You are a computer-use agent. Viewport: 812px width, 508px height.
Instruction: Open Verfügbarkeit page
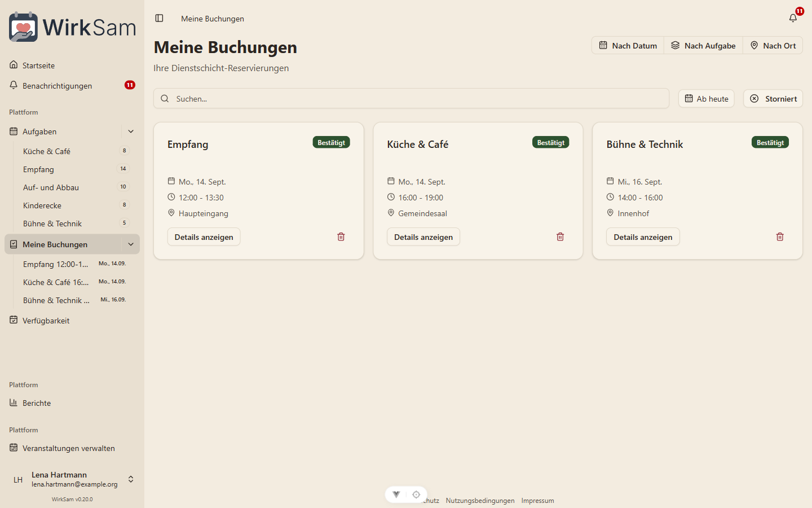pyautogui.click(x=72, y=321)
